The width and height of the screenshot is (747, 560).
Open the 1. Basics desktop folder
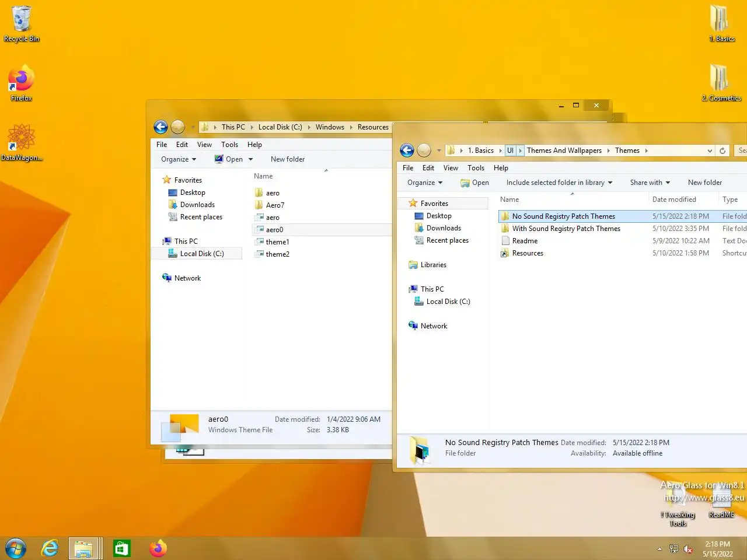(721, 23)
